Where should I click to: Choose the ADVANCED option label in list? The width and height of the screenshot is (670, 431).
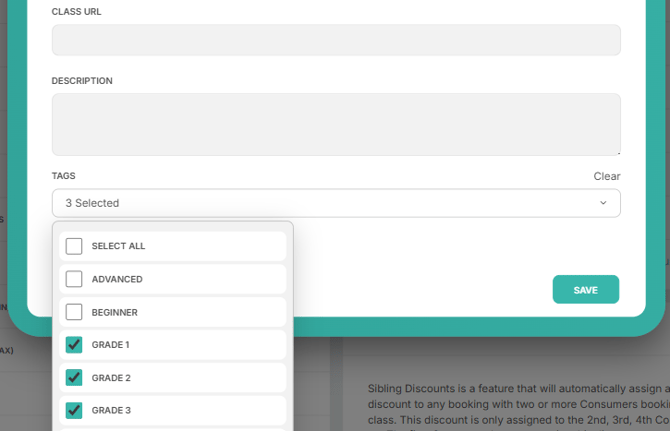tap(117, 279)
